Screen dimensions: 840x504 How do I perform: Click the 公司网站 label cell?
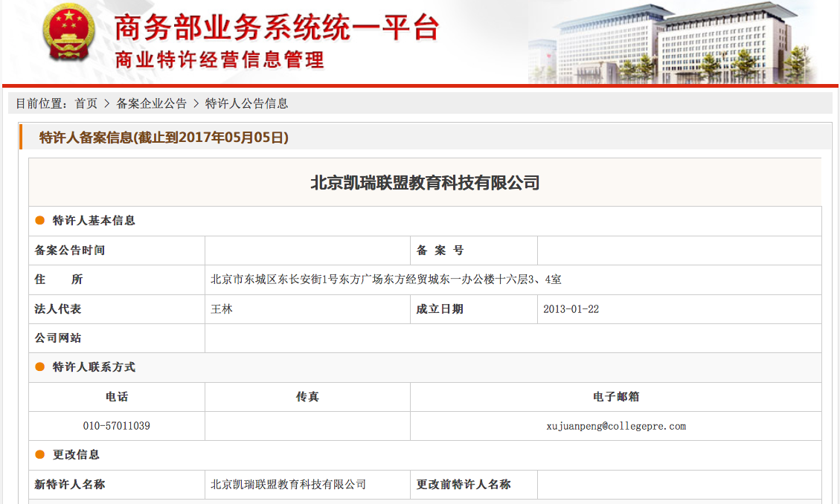coord(117,338)
